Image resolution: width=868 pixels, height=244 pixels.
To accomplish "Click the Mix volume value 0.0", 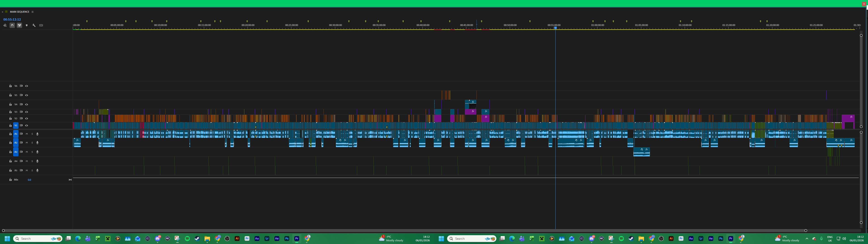I will (x=29, y=180).
